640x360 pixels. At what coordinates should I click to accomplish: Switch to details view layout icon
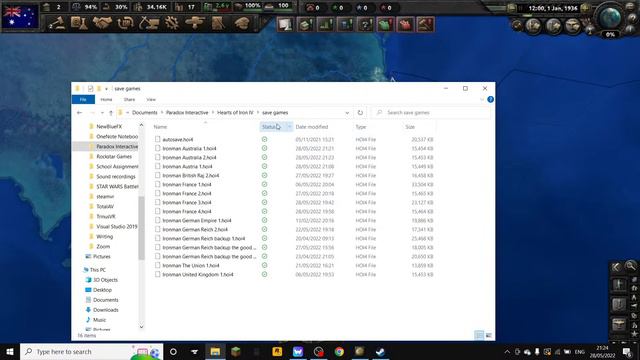click(479, 336)
